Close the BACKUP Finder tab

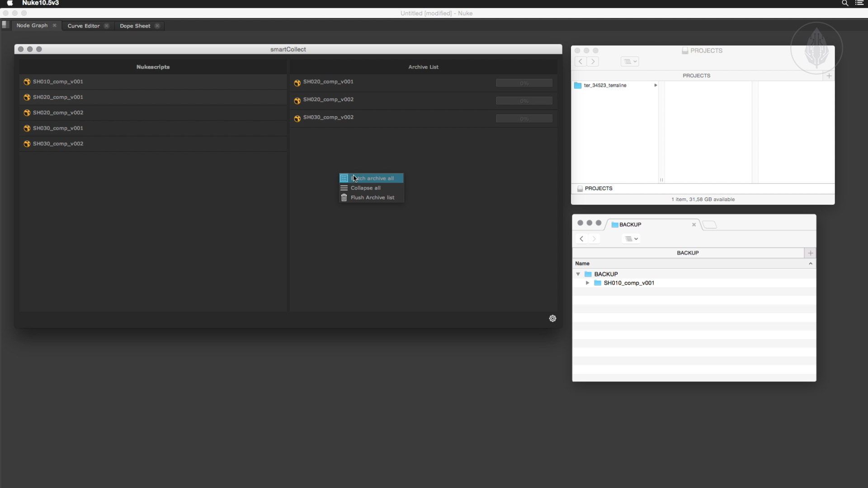click(694, 225)
